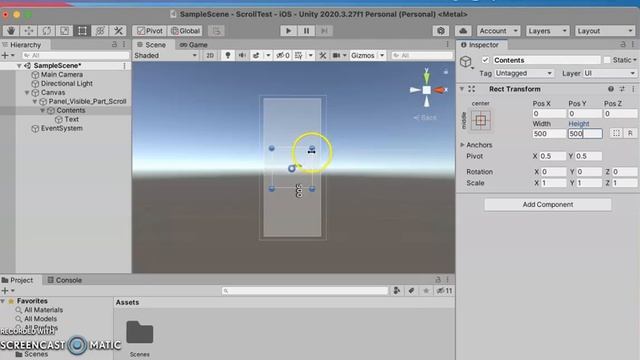Open Rect Transform help icon
This screenshot has width=640, height=360.
coord(611,89)
